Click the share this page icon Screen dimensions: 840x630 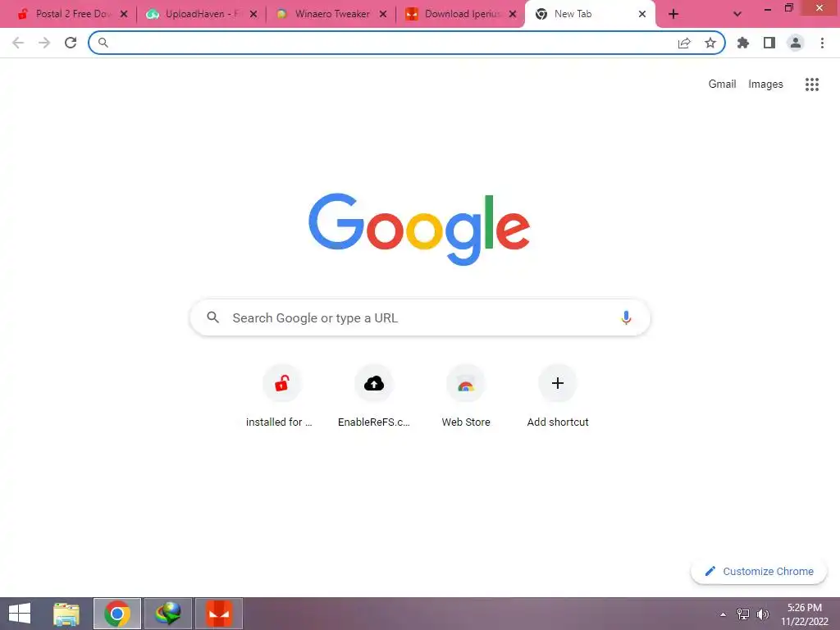point(684,43)
